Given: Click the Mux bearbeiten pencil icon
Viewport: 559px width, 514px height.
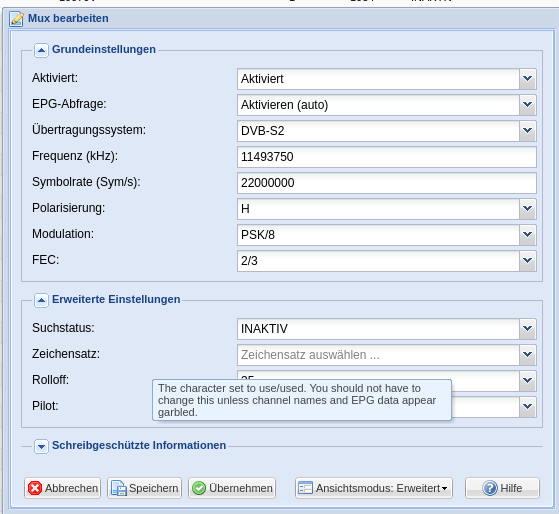Looking at the screenshot, I should click(16, 19).
